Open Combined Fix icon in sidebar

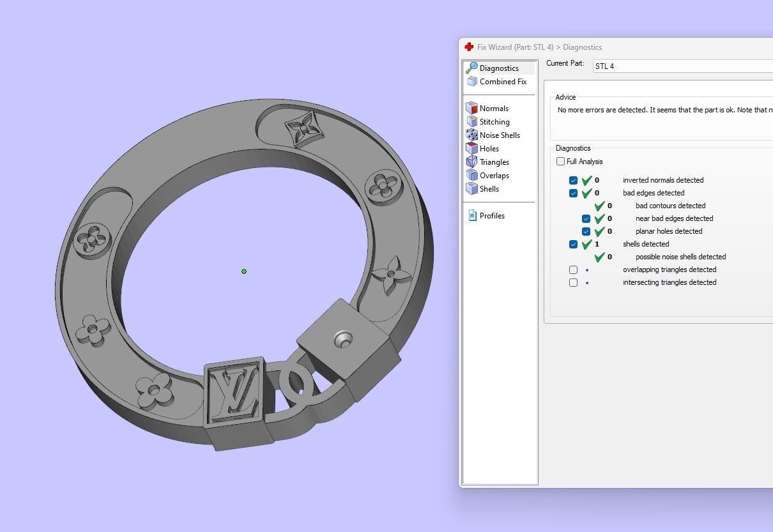click(x=472, y=81)
